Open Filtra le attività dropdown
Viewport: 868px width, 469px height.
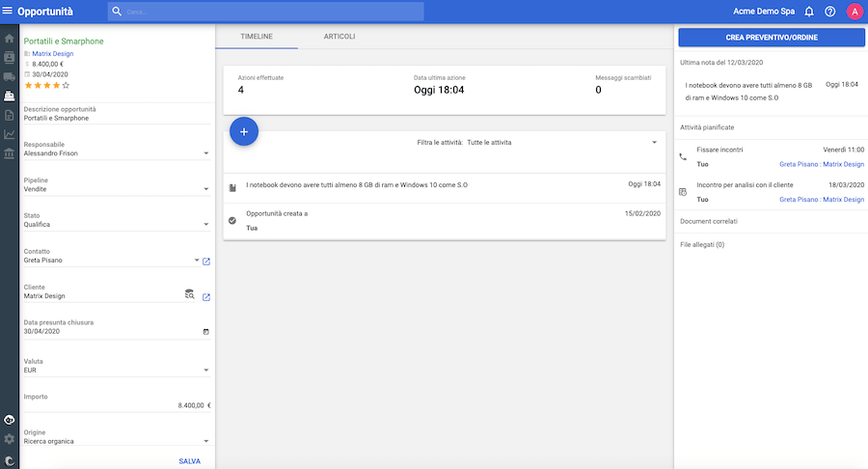654,142
